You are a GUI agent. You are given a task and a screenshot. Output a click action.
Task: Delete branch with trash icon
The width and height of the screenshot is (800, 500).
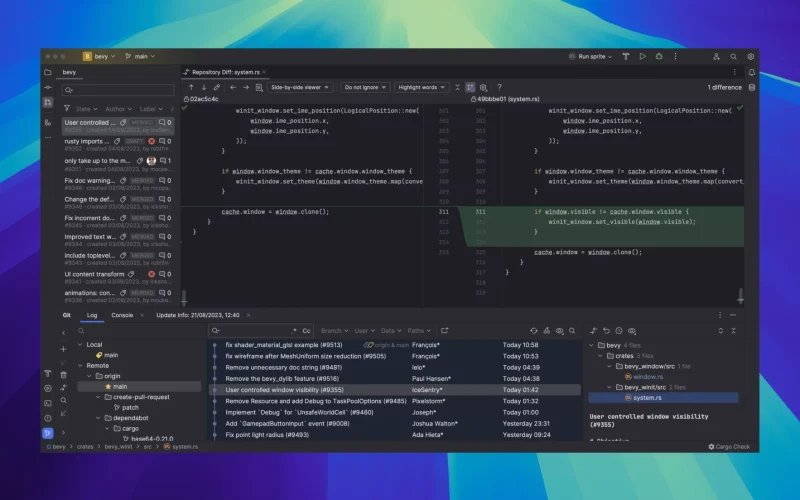tap(63, 375)
